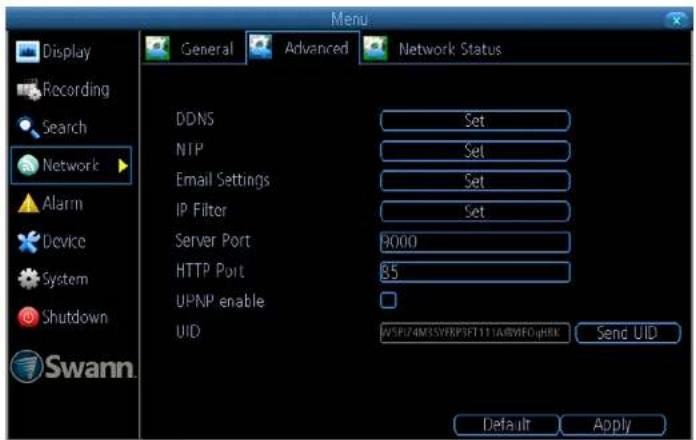696x440 pixels.
Task: Click the Advanced tab icon
Action: pyautogui.click(x=261, y=48)
